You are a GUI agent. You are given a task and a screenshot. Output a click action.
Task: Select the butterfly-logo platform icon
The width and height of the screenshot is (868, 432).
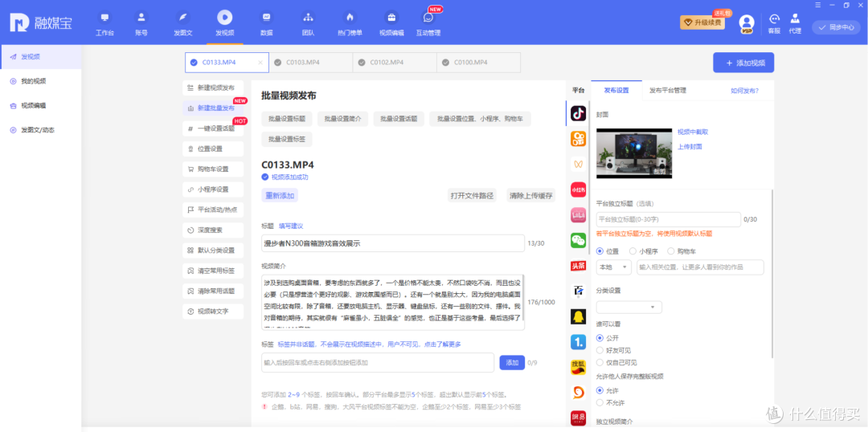click(578, 164)
